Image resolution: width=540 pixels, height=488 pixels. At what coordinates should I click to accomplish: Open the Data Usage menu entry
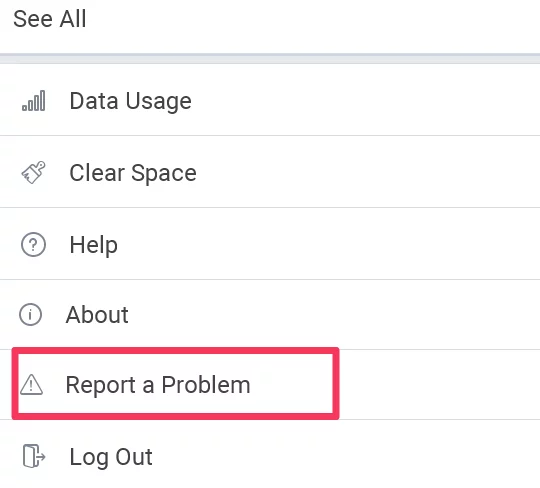pyautogui.click(x=270, y=101)
